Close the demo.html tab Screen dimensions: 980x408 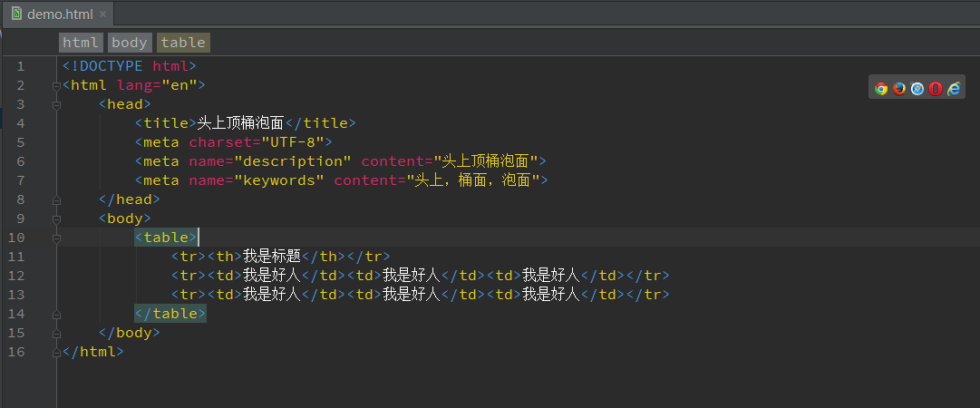(x=103, y=14)
